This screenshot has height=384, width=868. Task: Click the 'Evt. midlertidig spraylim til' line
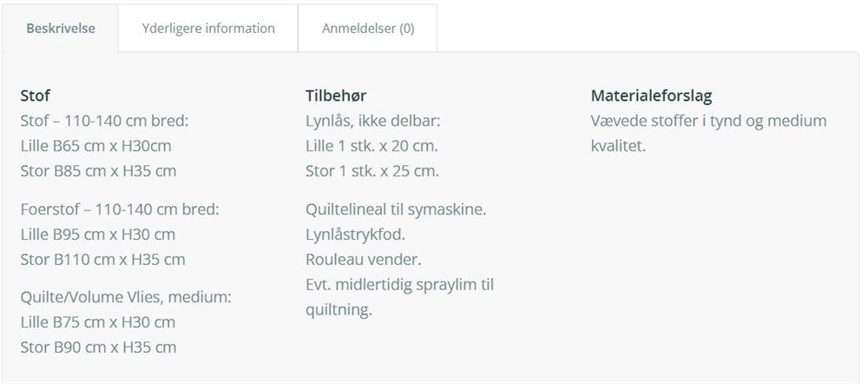tap(399, 285)
